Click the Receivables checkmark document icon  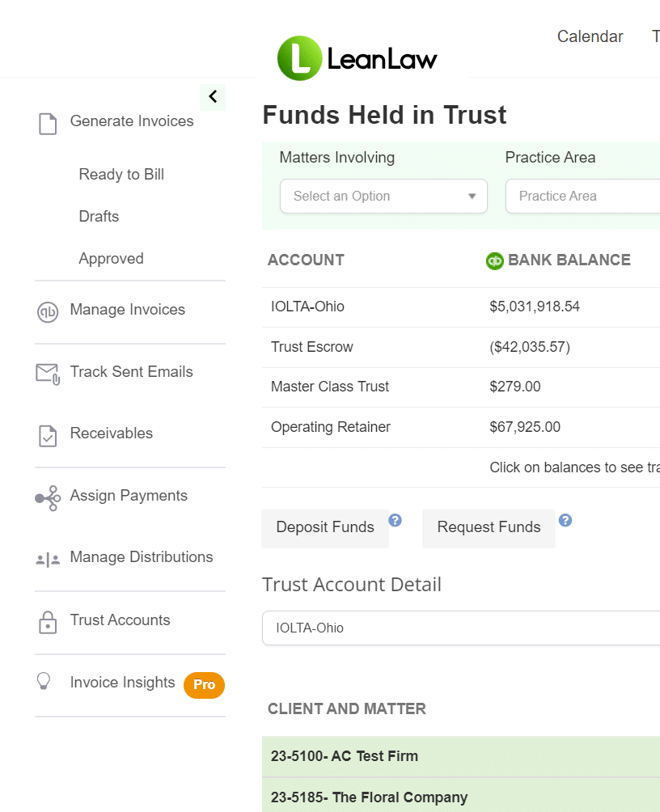point(48,435)
